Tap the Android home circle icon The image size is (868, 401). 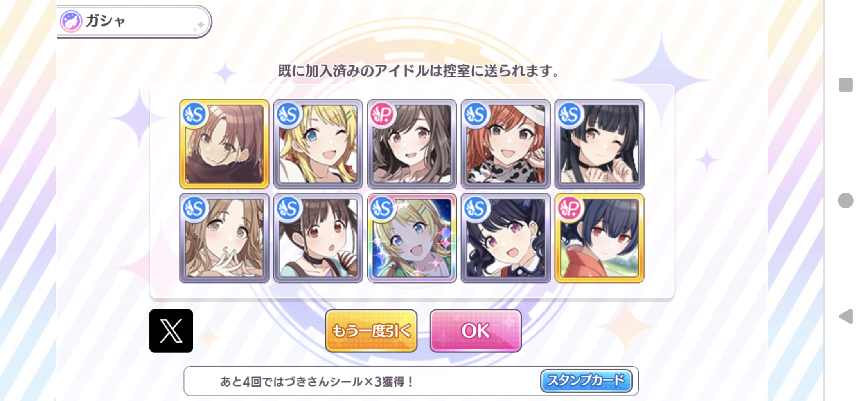coord(845,200)
